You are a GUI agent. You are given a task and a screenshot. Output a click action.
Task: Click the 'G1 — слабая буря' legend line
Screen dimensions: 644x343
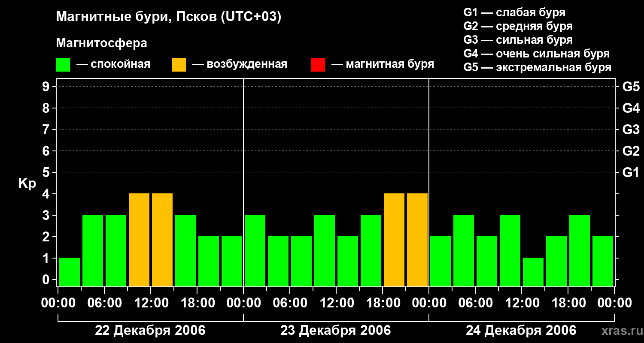coord(514,12)
